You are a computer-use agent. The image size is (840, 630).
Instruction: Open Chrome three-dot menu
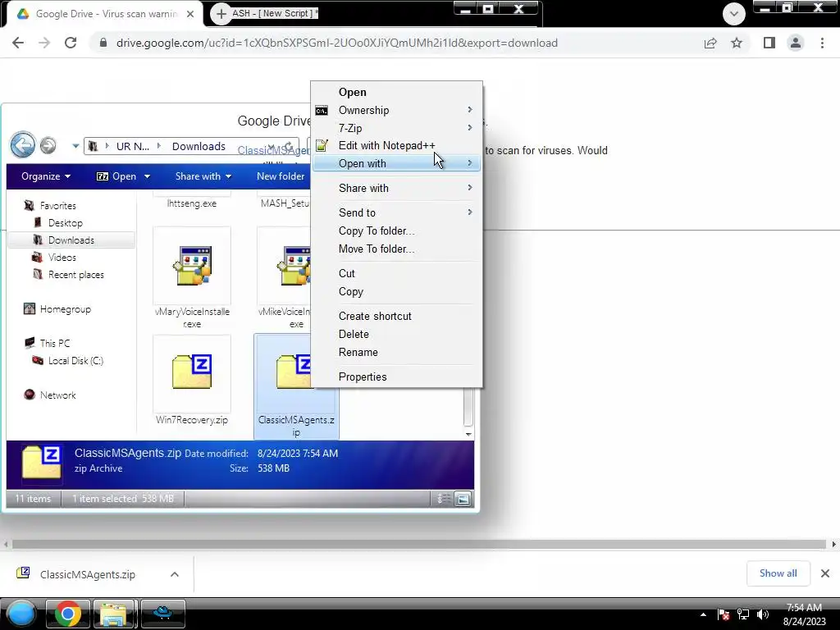point(822,43)
